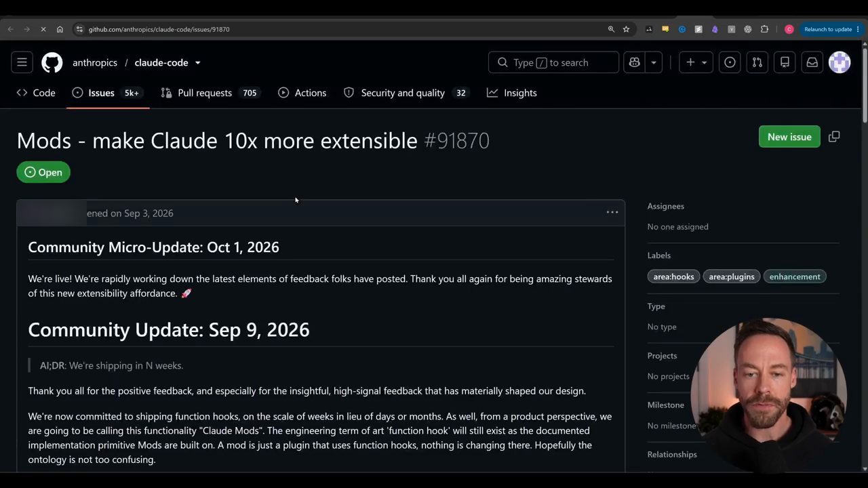Viewport: 868px width, 488px height.
Task: Open the Security and quality tab
Action: (x=406, y=93)
